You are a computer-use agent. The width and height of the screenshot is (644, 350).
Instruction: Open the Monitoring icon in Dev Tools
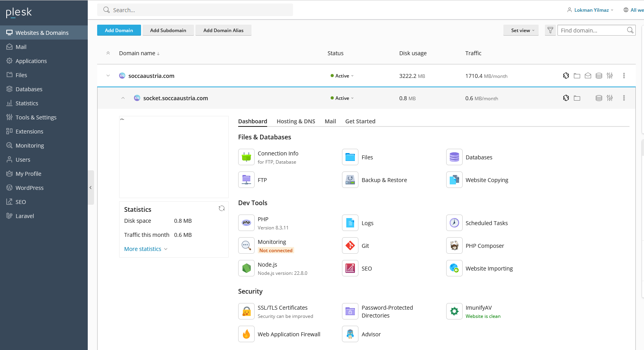(246, 246)
